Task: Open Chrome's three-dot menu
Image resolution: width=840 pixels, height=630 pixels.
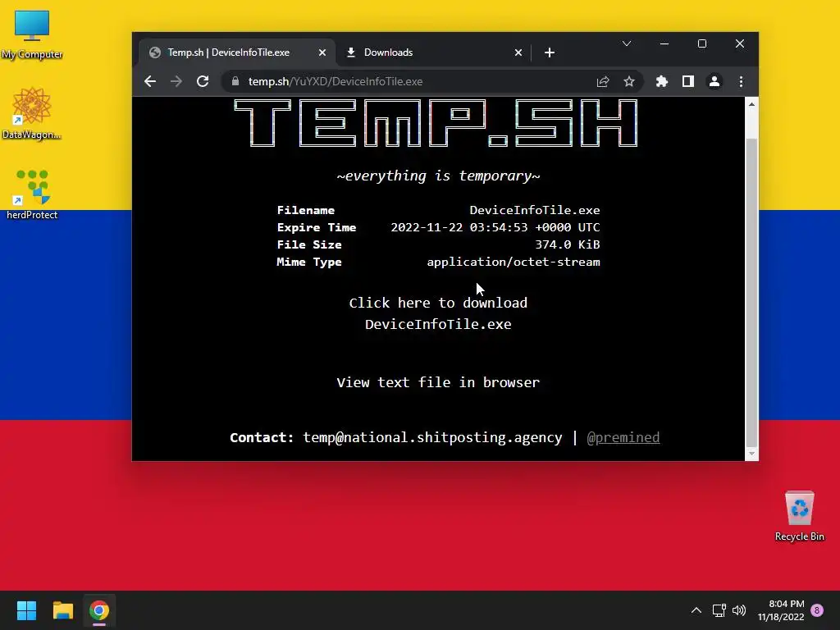Action: coord(741,81)
